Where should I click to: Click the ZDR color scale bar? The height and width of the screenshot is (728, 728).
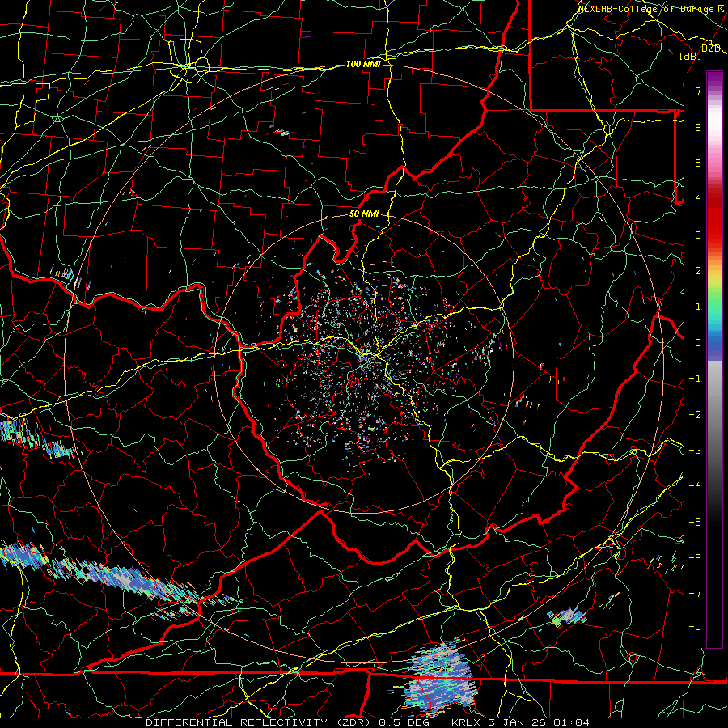pos(714,359)
